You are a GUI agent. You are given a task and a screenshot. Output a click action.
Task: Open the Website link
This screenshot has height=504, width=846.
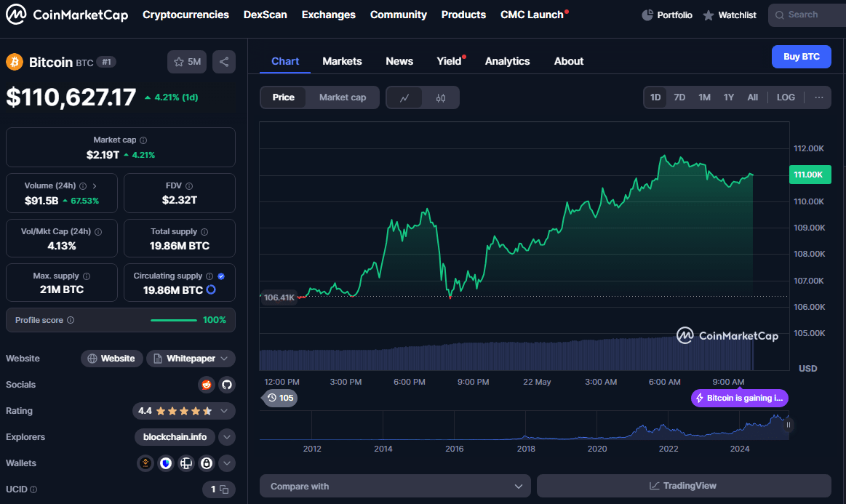click(112, 359)
